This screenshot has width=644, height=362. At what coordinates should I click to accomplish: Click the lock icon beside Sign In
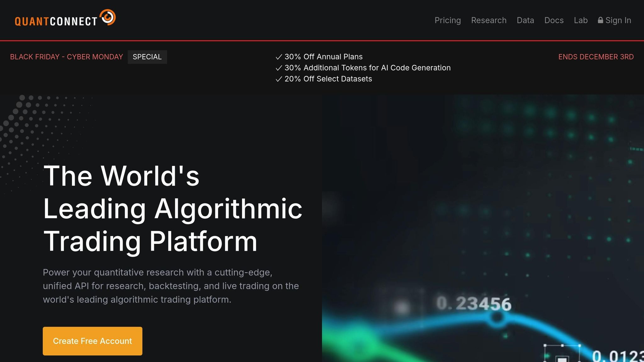click(x=600, y=20)
